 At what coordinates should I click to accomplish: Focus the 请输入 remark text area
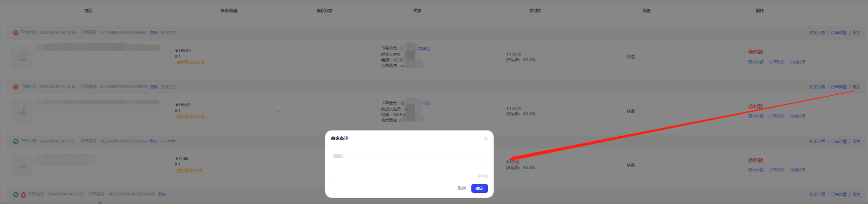[x=409, y=165]
